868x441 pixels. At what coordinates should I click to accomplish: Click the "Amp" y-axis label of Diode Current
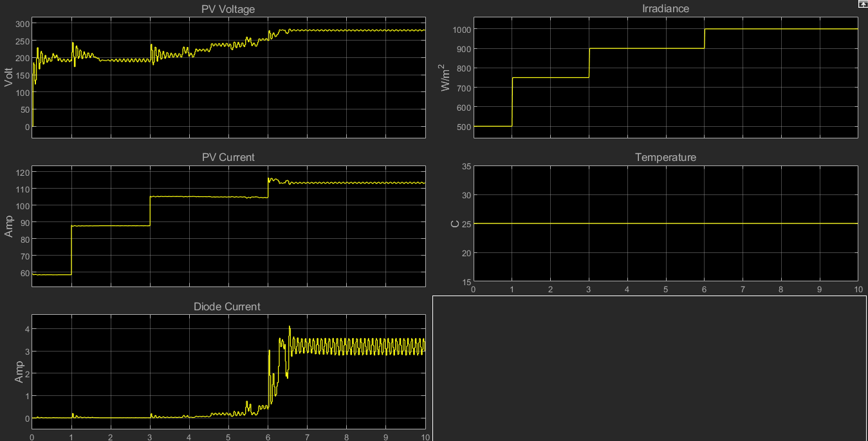(x=19, y=372)
